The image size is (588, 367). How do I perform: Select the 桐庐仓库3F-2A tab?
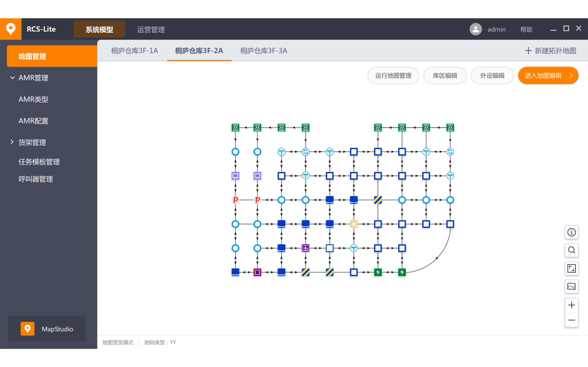pos(199,51)
